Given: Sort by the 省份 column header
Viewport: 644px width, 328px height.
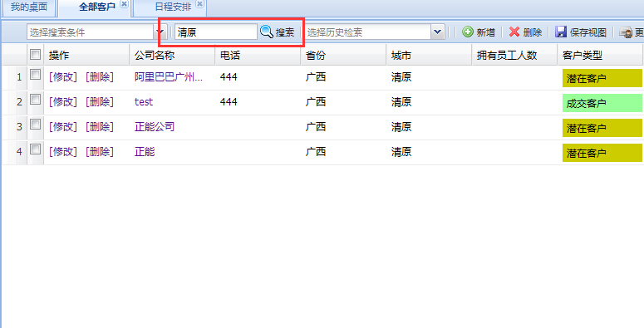Looking at the screenshot, I should click(x=343, y=55).
